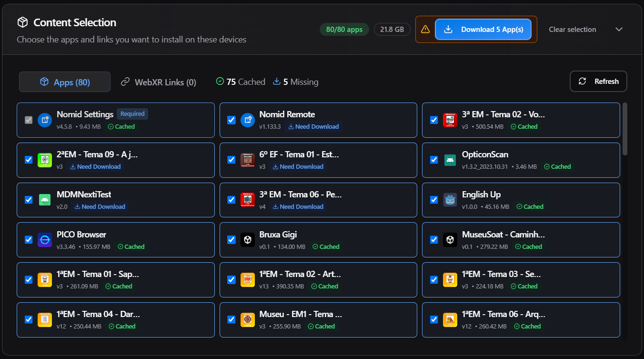Click the Download 5 App(s) button
This screenshot has height=359, width=644.
483,30
